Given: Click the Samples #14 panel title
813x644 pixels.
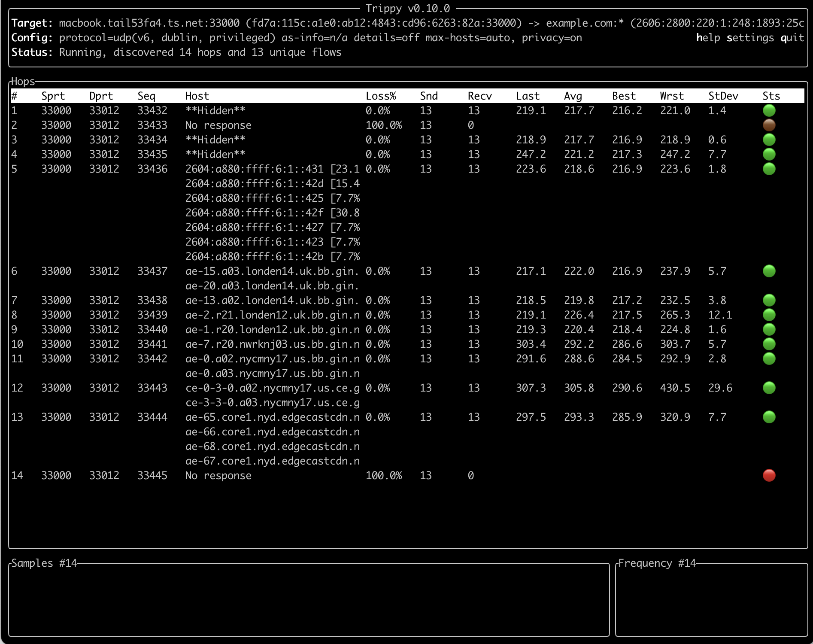Looking at the screenshot, I should click(44, 563).
